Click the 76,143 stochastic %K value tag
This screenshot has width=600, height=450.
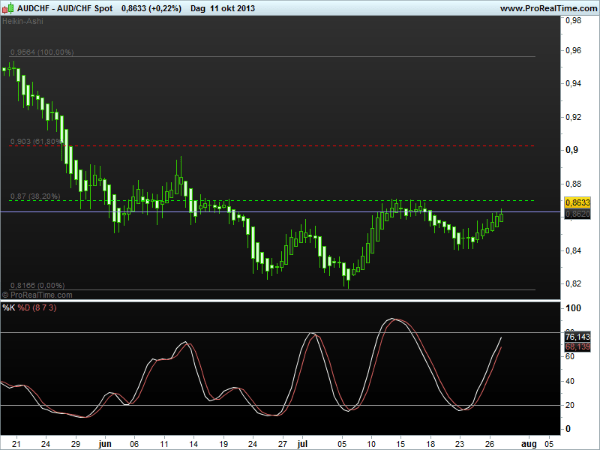(577, 337)
